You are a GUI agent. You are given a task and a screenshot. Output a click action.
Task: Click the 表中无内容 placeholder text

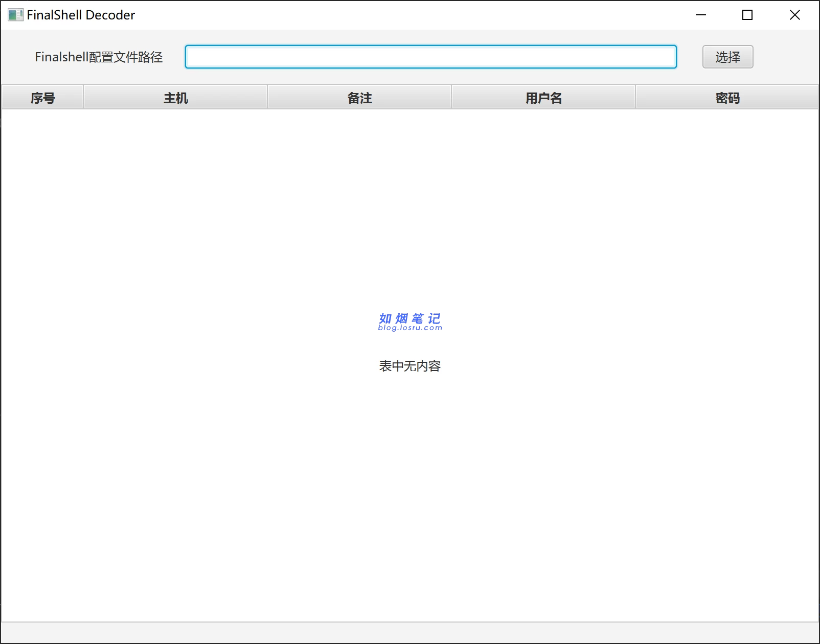[410, 366]
